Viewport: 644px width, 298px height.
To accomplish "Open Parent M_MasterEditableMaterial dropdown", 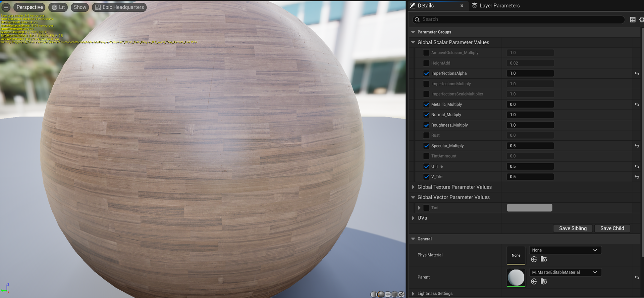I will pos(565,272).
